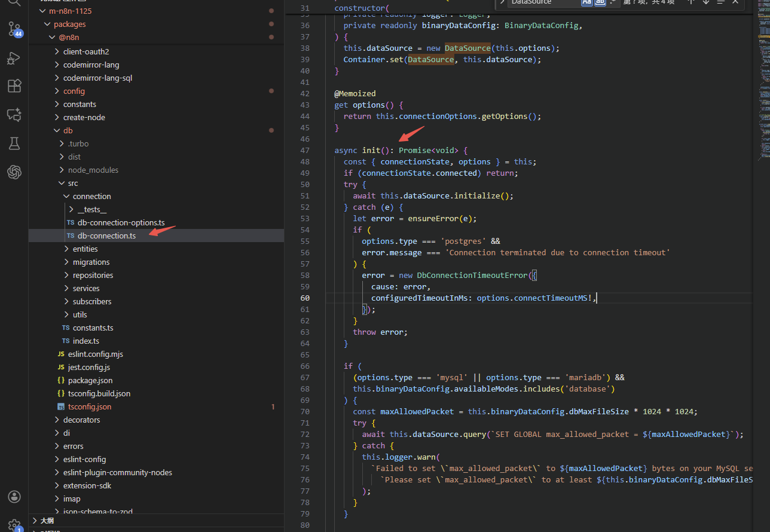
Task: Click the TS icon of index.ts
Action: pos(66,341)
